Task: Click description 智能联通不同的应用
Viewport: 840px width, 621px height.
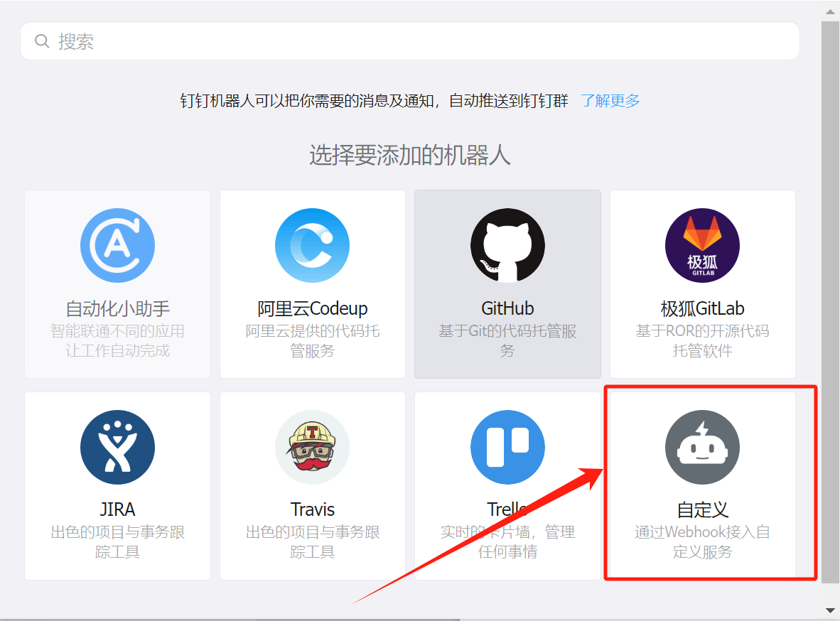Action: (117, 331)
